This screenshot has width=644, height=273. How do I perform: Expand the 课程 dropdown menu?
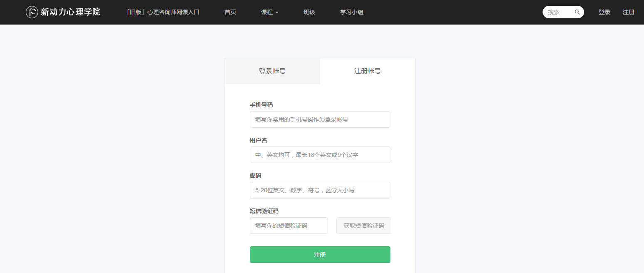coord(270,12)
